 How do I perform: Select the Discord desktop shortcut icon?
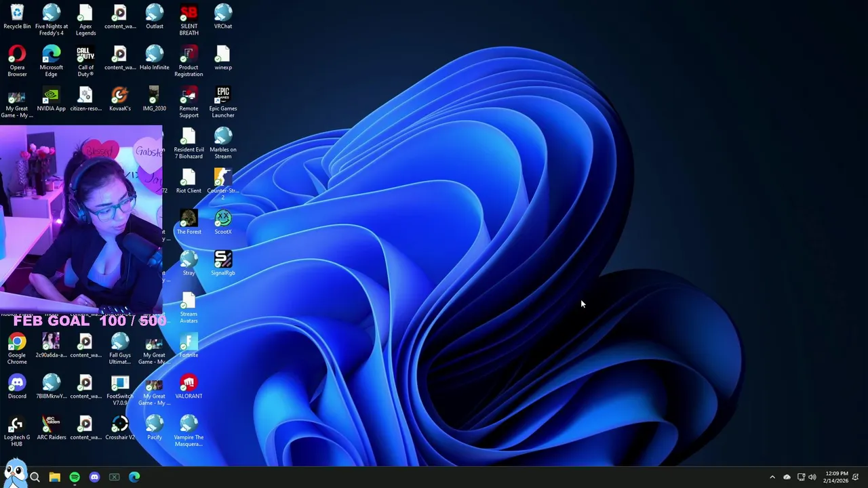[x=17, y=387]
